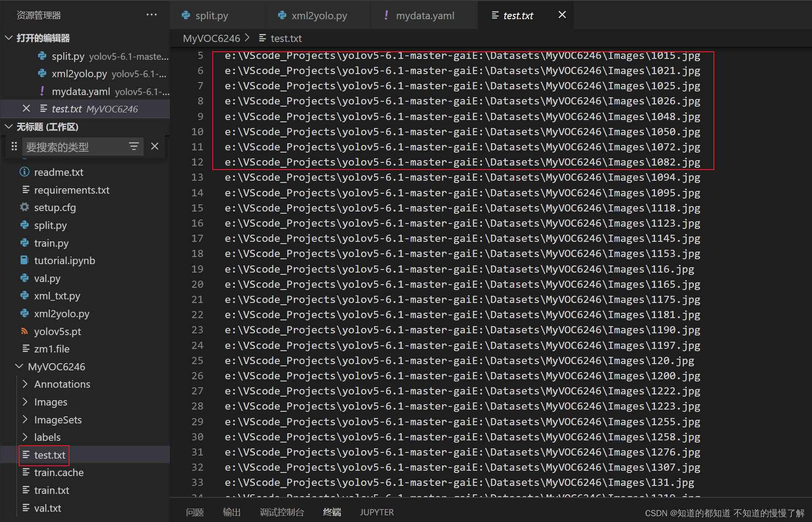Expand the ImageSets folder
The image size is (812, 522).
[x=25, y=419]
